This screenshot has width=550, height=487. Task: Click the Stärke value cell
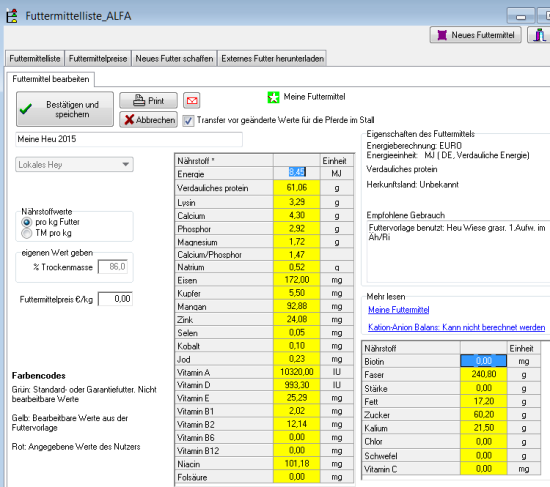tap(484, 388)
